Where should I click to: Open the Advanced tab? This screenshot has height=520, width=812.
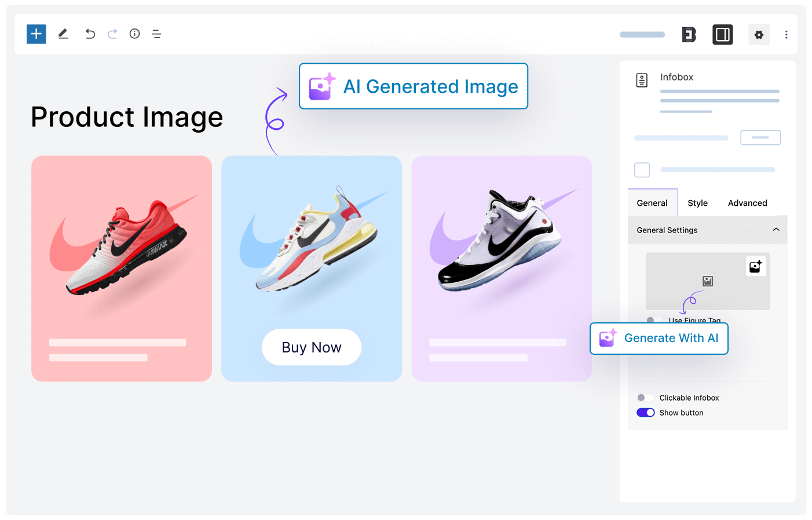[747, 203]
